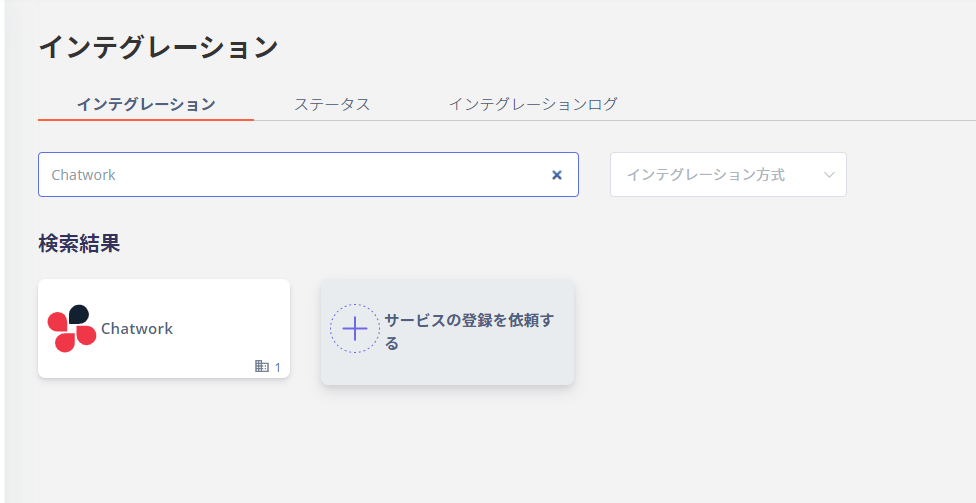The height and width of the screenshot is (503, 976).
Task: Open the インテグレーション方式 dropdown
Action: point(728,175)
